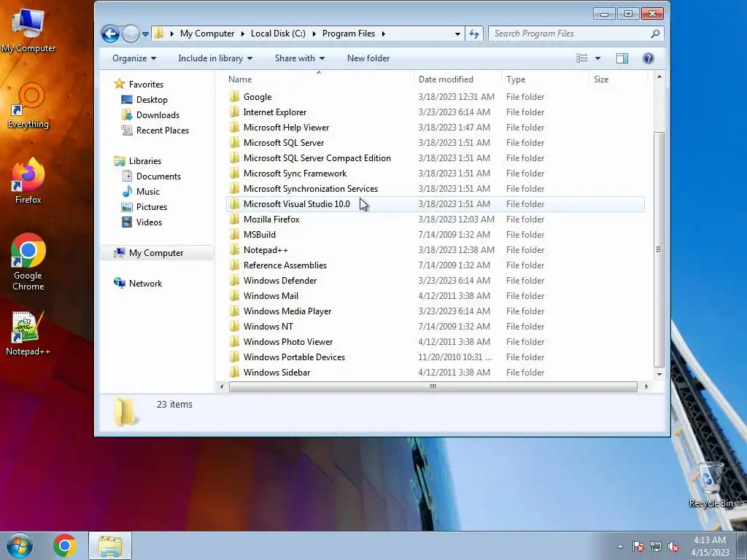Open the Everything desktop shortcut
Screen dimensions: 747x560
[x=28, y=106]
